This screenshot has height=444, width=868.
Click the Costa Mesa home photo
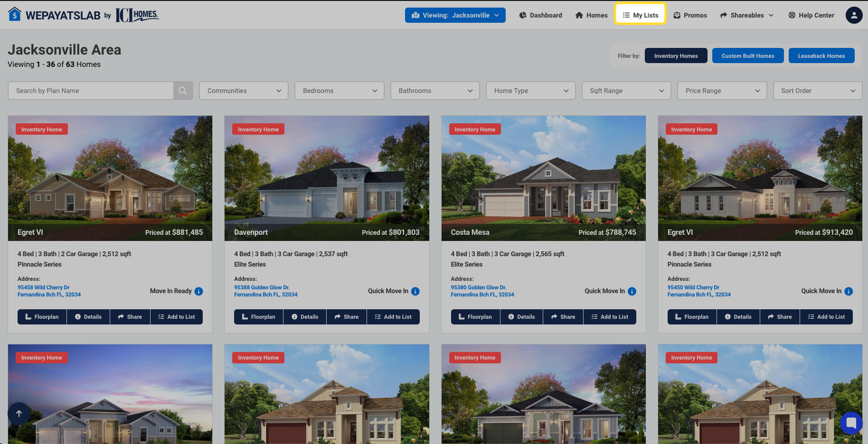[544, 178]
